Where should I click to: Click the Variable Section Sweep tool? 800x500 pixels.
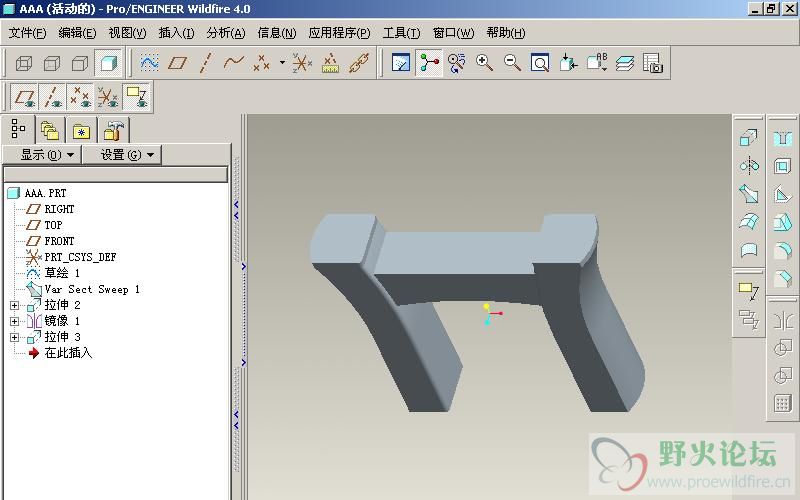click(x=749, y=194)
